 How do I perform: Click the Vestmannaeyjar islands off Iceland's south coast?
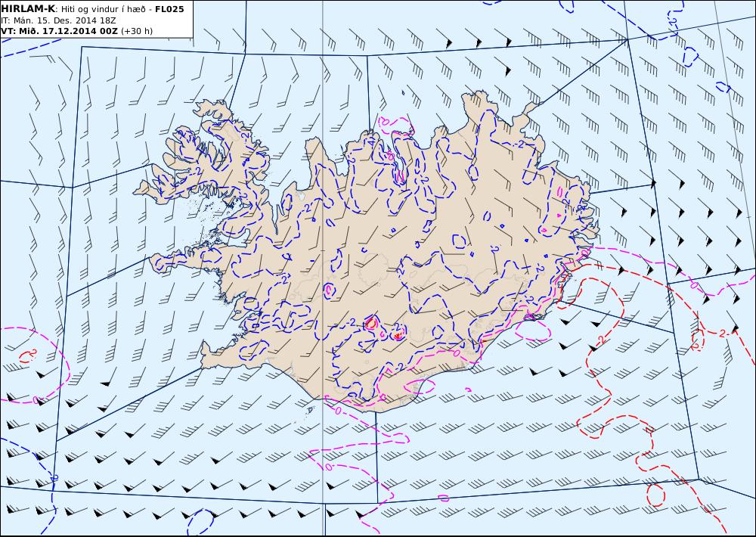click(311, 411)
